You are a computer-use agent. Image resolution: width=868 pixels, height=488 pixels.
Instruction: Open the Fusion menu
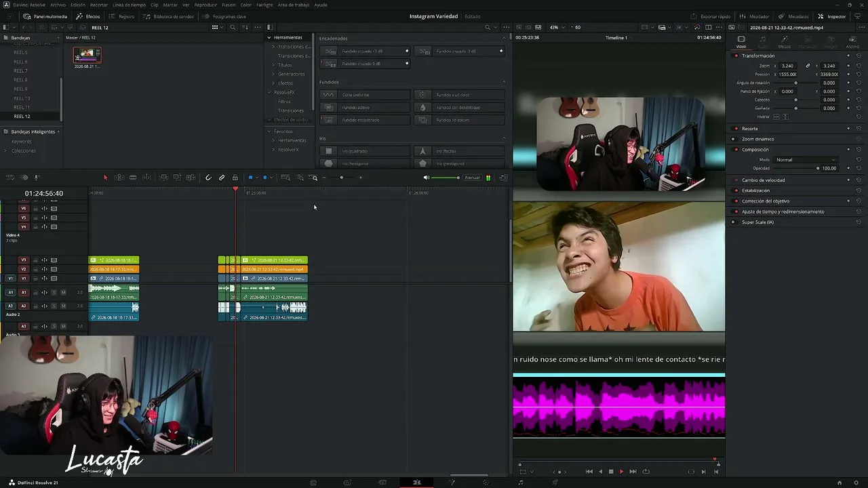pyautogui.click(x=229, y=5)
